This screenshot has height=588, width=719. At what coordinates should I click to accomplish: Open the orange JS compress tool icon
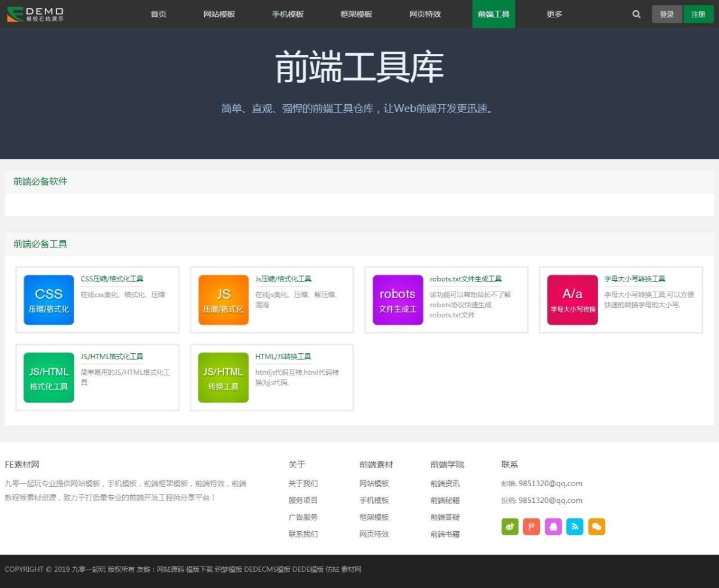coord(223,300)
